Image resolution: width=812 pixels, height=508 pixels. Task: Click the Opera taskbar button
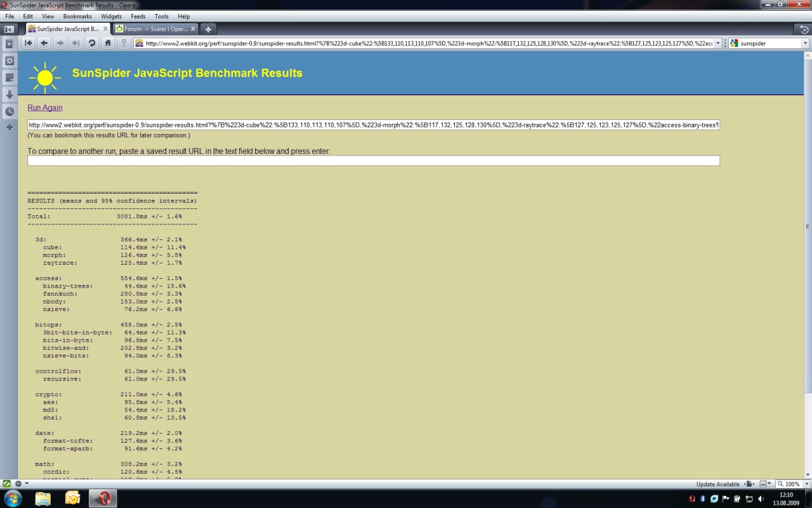pyautogui.click(x=103, y=498)
